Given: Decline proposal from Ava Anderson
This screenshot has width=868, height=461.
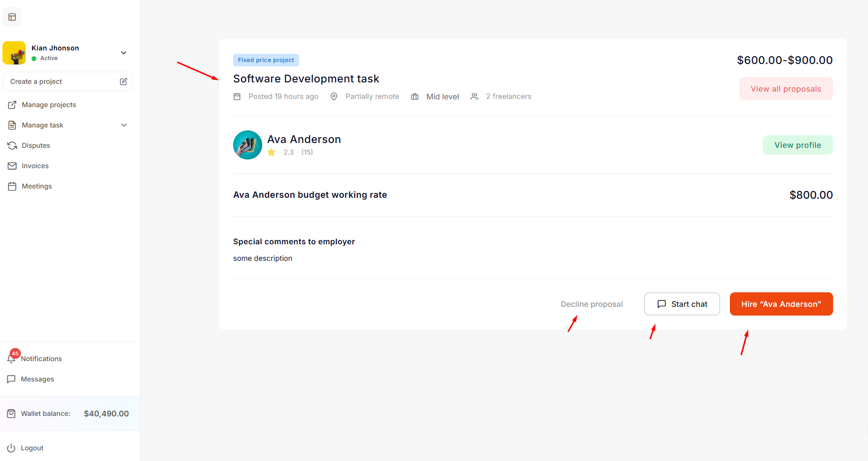Looking at the screenshot, I should tap(591, 304).
